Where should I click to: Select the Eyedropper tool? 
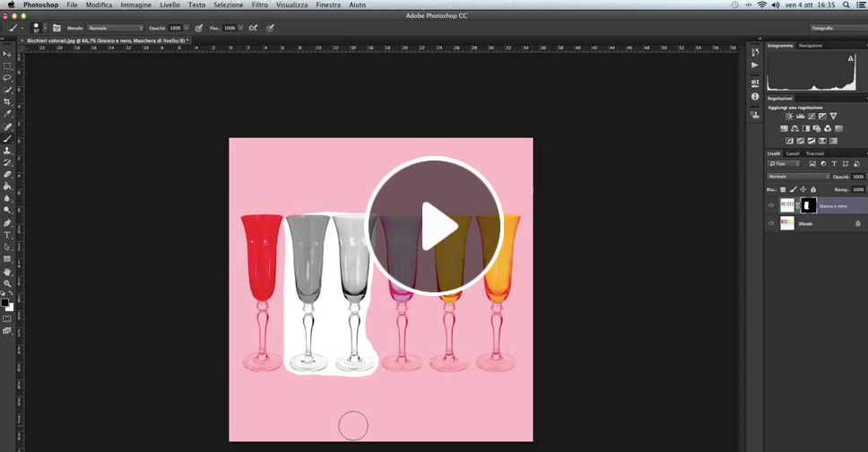[x=7, y=114]
